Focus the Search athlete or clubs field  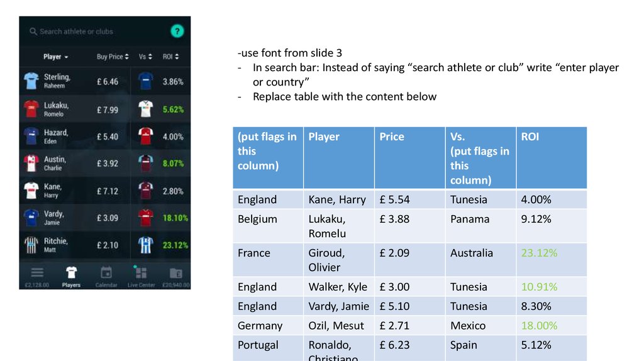click(x=88, y=31)
